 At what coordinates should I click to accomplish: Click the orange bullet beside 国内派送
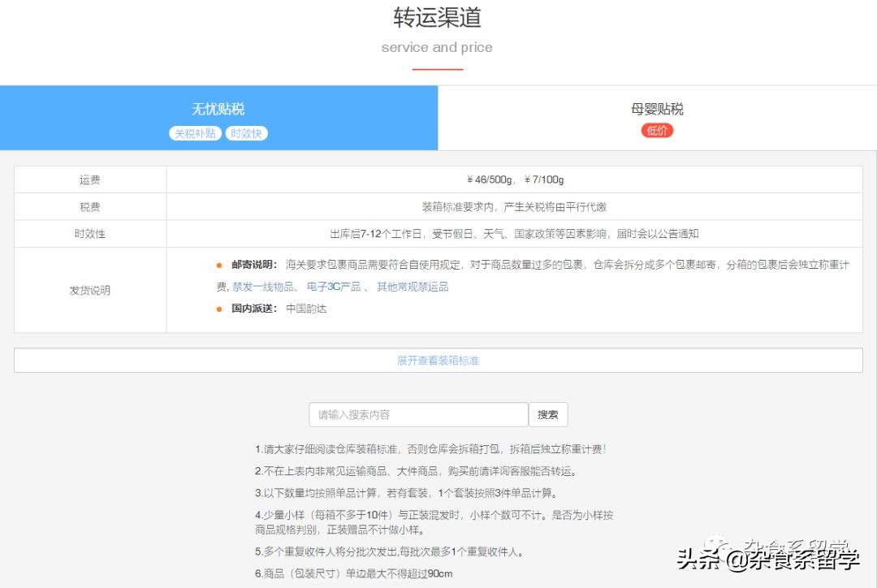218,309
